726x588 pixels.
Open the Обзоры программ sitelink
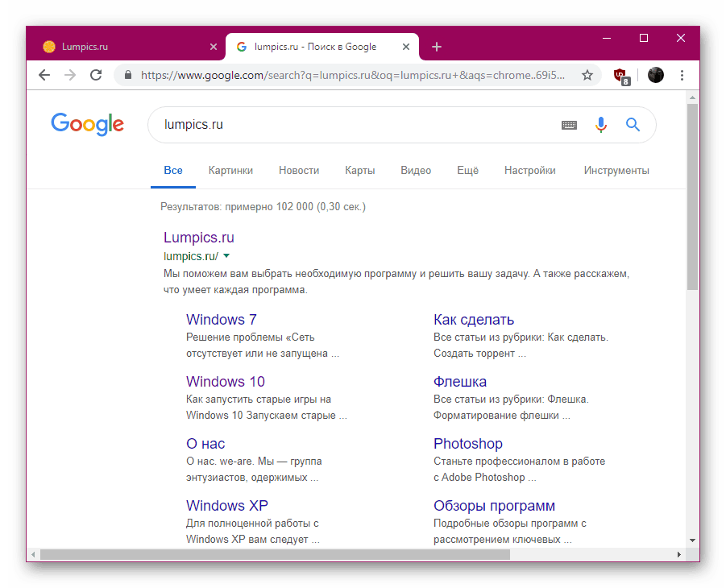click(494, 506)
